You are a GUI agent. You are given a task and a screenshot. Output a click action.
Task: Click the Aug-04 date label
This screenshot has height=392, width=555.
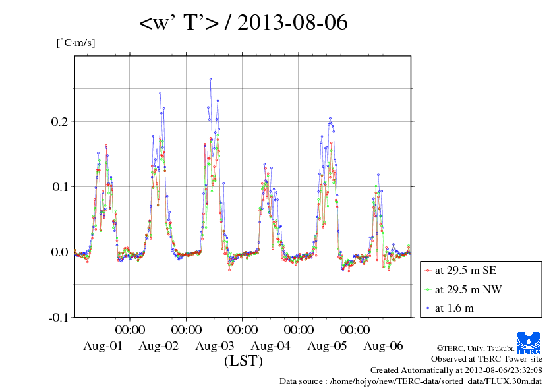point(270,346)
